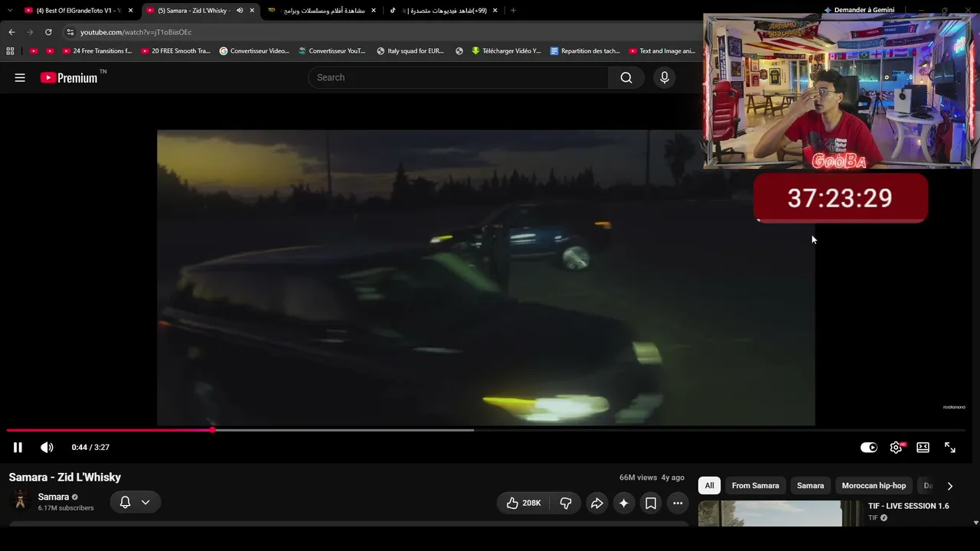The width and height of the screenshot is (980, 551).
Task: Open the TIF - LIVE SESSION 1.6 title
Action: coord(908,506)
